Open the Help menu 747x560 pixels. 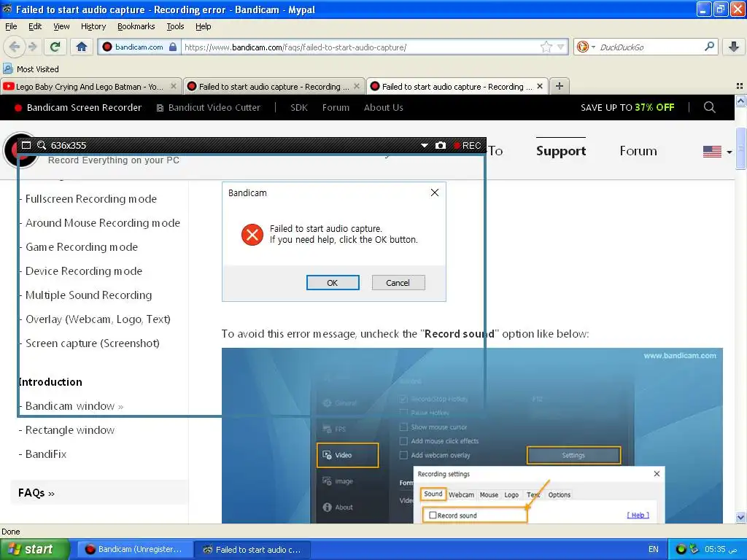(x=203, y=26)
